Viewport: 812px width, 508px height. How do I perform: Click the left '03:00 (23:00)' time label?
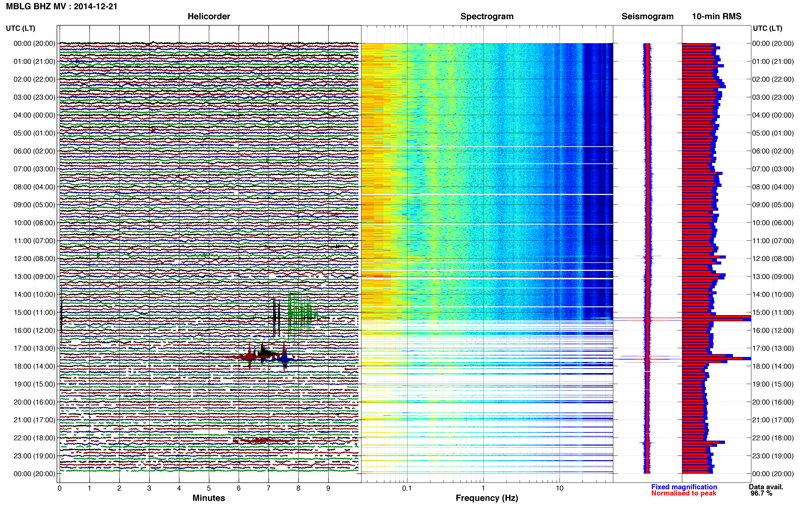34,97
